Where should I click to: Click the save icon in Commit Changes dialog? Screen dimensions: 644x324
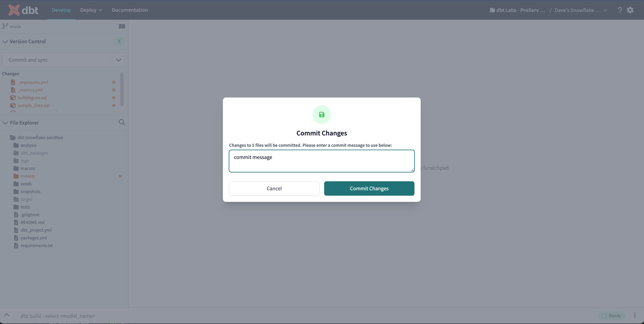(x=322, y=114)
